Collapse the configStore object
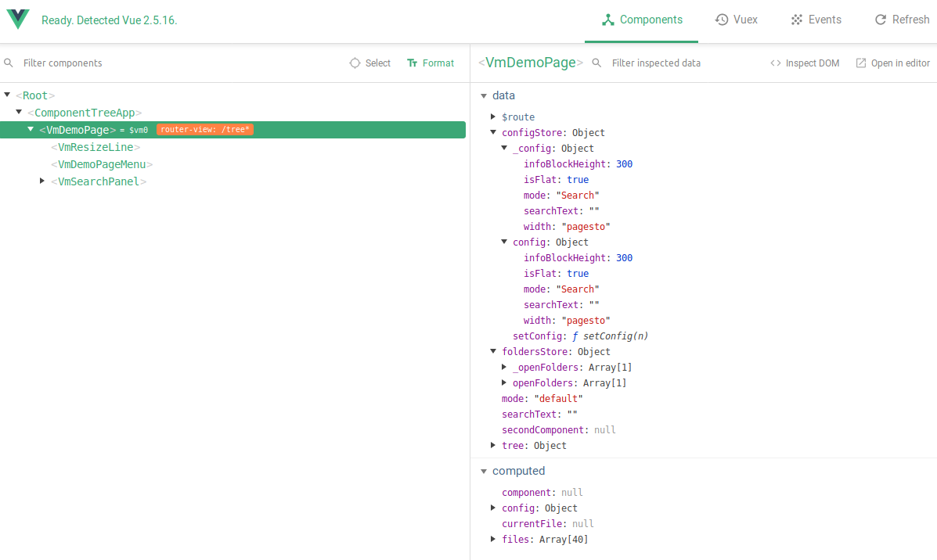 (493, 132)
